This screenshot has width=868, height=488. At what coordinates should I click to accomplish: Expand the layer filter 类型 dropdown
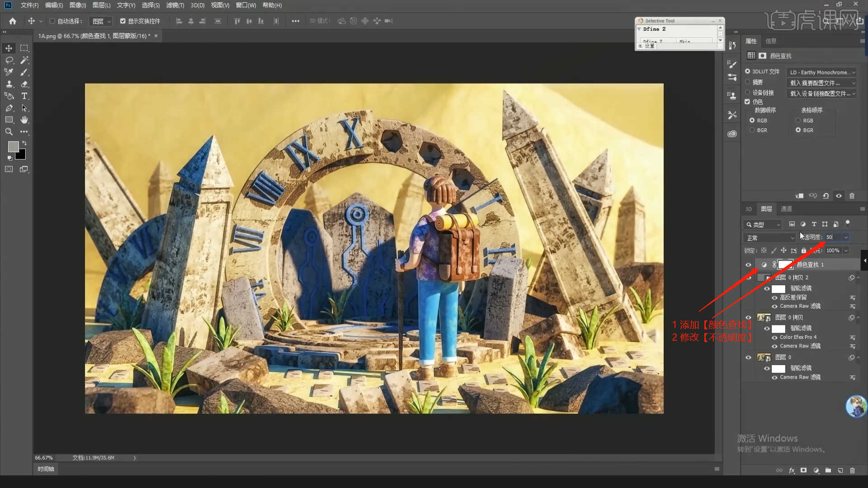(x=762, y=225)
